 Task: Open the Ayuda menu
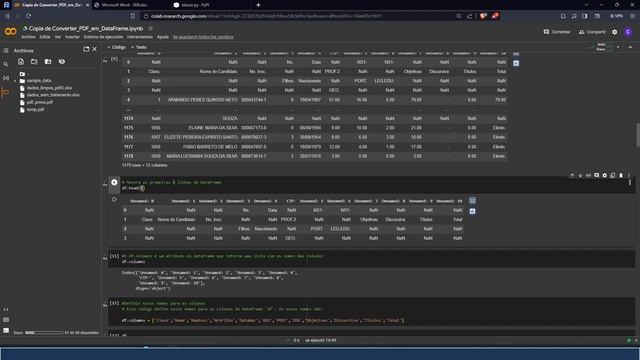[162, 37]
